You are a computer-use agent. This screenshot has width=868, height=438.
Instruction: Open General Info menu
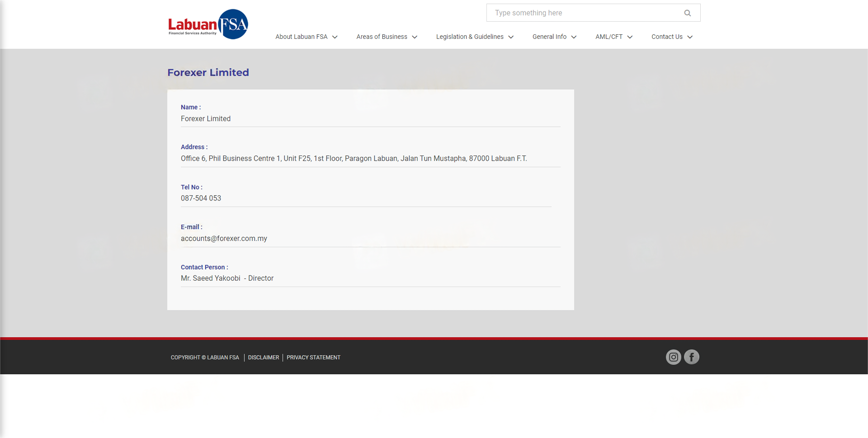(549, 37)
